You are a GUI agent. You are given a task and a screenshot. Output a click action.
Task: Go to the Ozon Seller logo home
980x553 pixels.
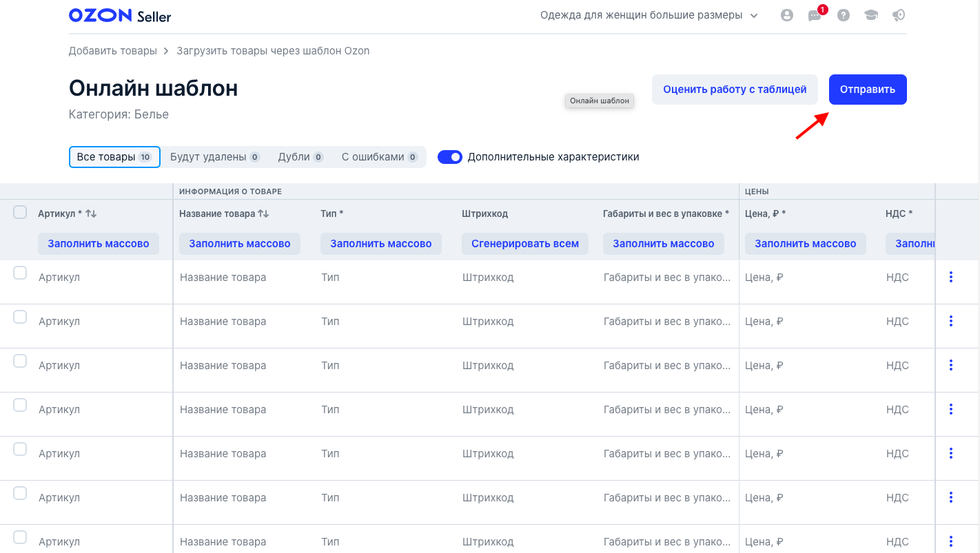pyautogui.click(x=120, y=15)
